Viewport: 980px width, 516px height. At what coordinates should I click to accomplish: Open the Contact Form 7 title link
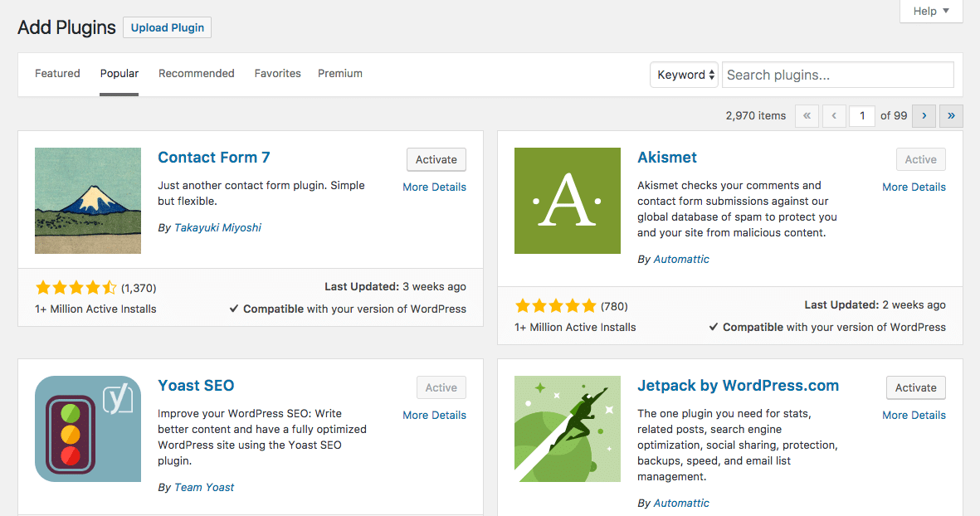point(214,158)
